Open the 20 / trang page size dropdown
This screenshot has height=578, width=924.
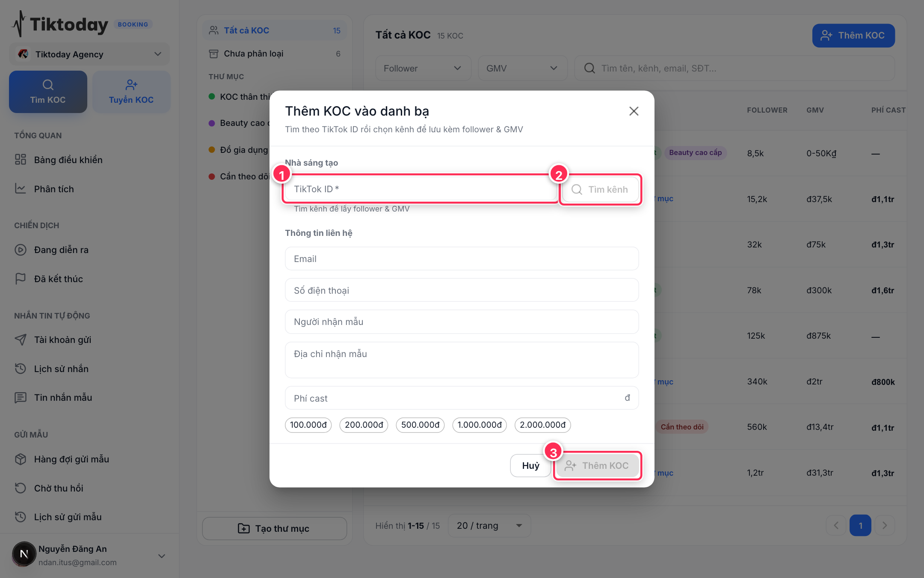tap(489, 525)
